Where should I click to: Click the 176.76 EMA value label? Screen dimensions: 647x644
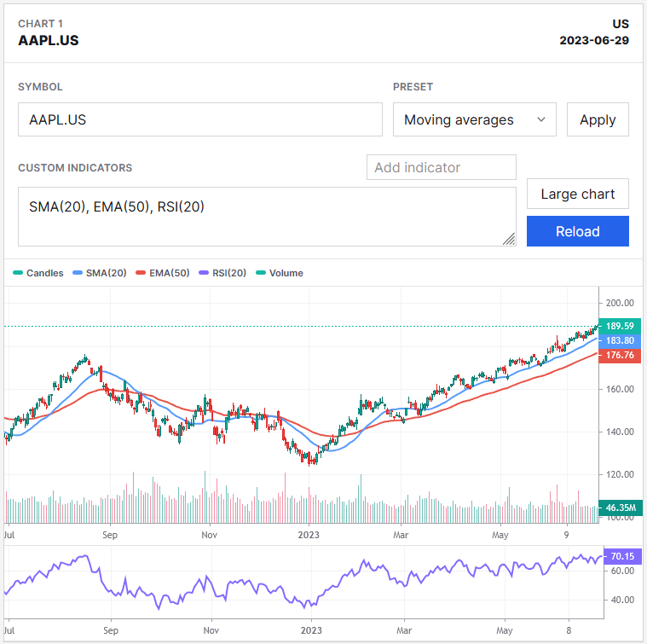(x=620, y=355)
